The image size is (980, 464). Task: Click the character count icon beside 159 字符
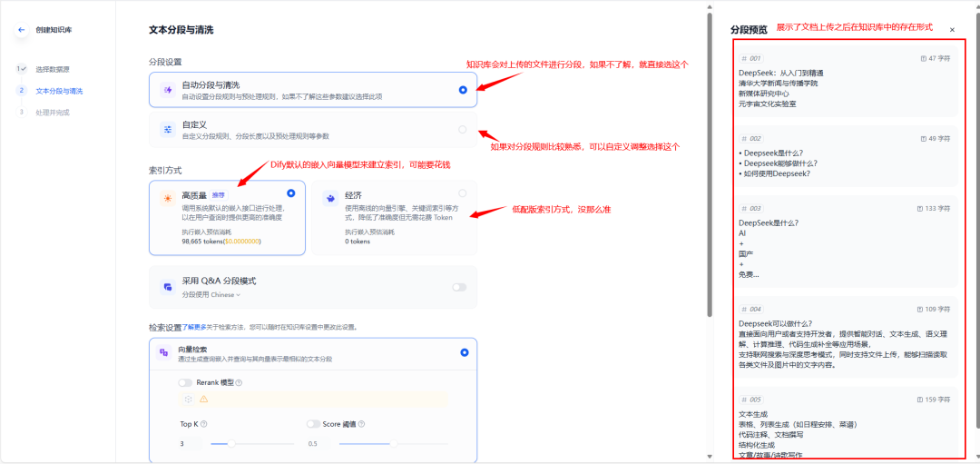coord(921,399)
